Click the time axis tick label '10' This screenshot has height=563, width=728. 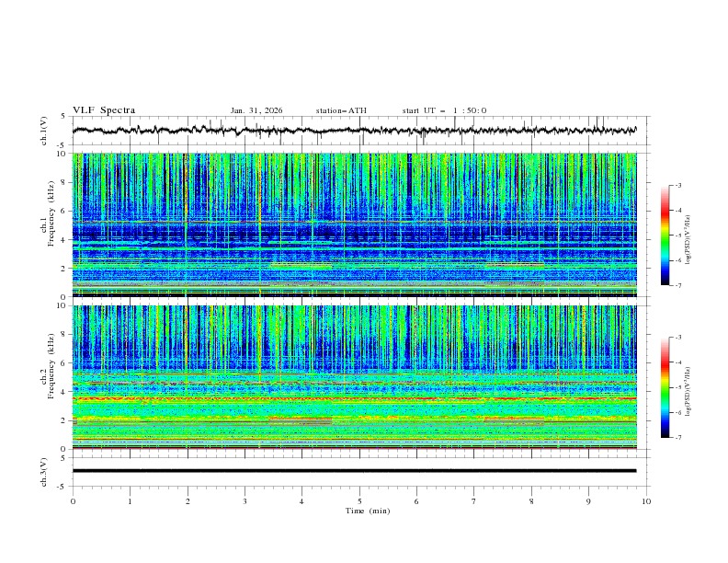[646, 501]
